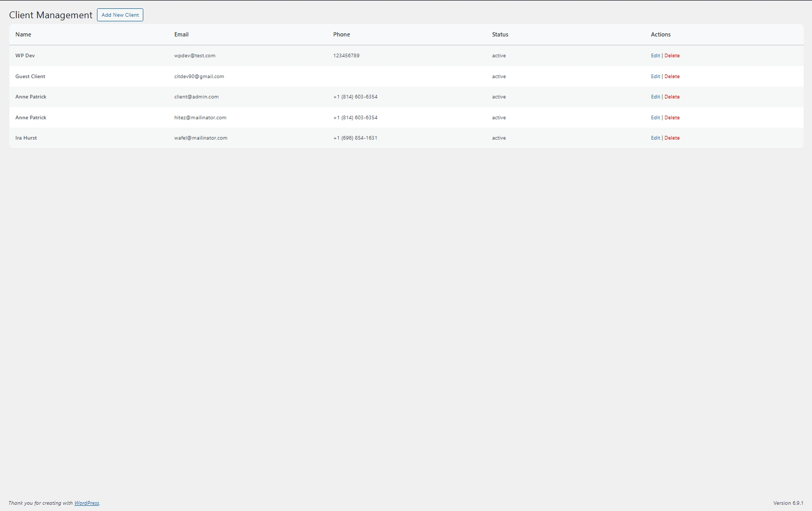This screenshot has width=812, height=511.
Task: Click the name Guest Client
Action: coord(30,77)
